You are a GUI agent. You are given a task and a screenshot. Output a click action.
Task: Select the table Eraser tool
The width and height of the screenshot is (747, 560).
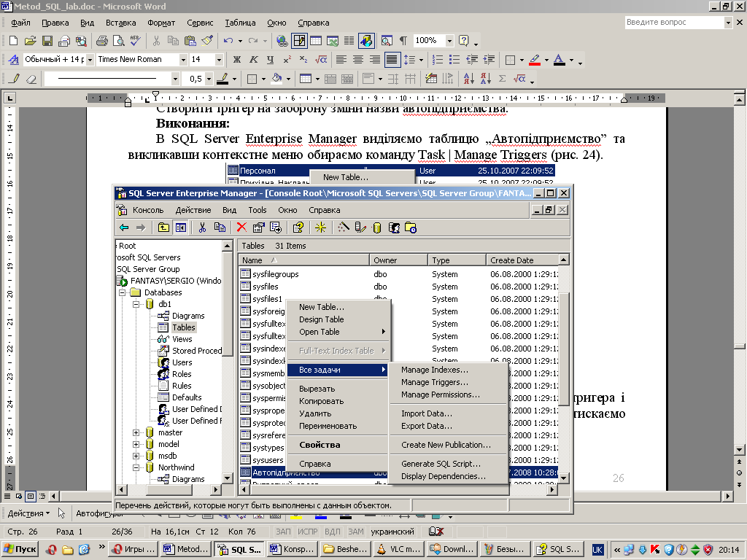coord(31,79)
